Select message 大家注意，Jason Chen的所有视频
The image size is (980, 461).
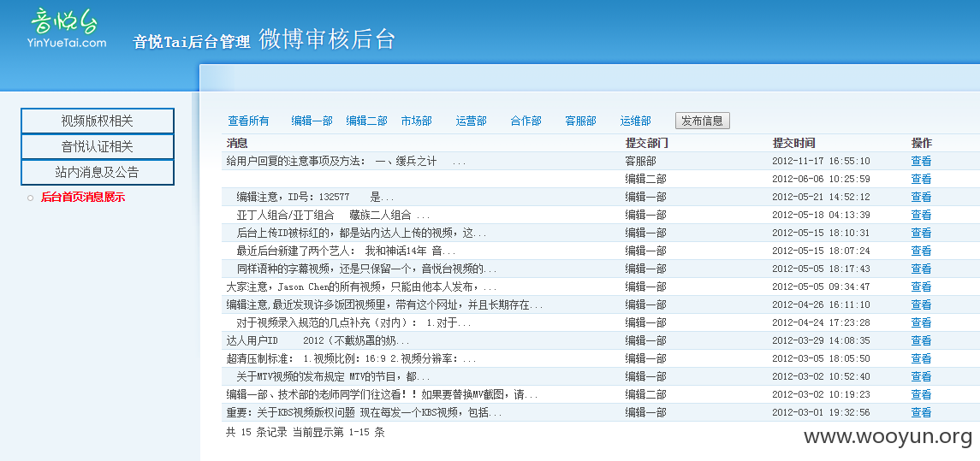(361, 287)
